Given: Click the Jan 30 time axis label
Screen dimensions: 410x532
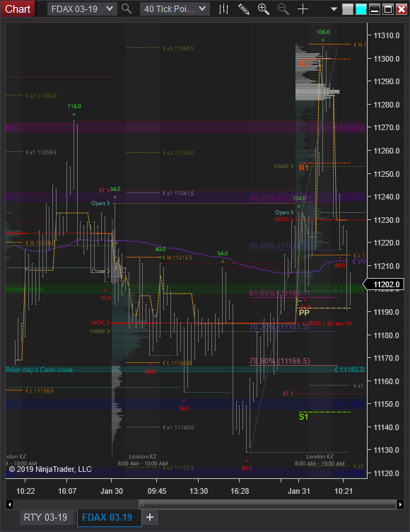Looking at the screenshot, I should pyautogui.click(x=112, y=491).
